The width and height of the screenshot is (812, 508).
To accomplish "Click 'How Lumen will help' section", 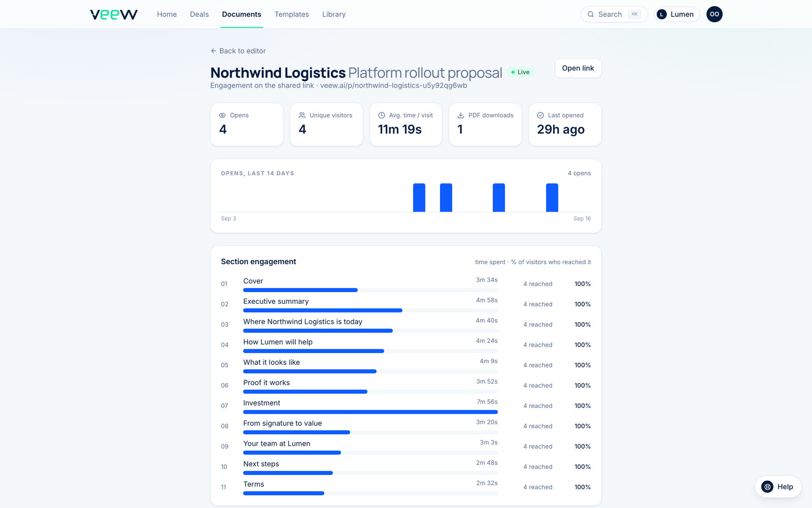I will click(x=406, y=345).
